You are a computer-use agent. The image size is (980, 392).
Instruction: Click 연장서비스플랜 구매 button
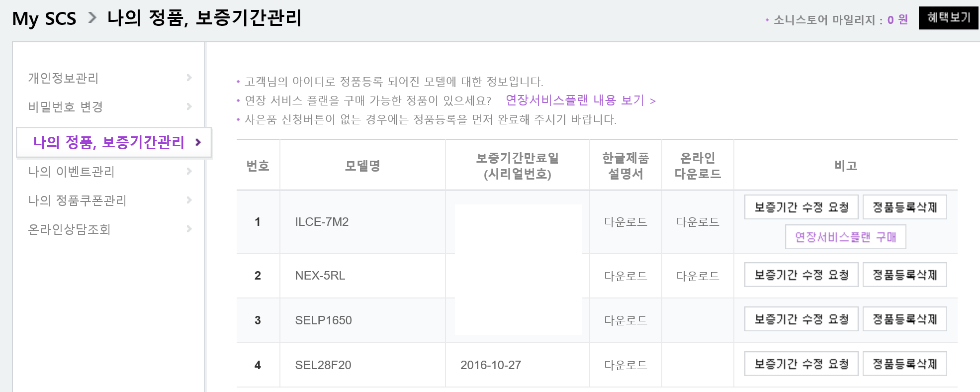click(x=845, y=237)
